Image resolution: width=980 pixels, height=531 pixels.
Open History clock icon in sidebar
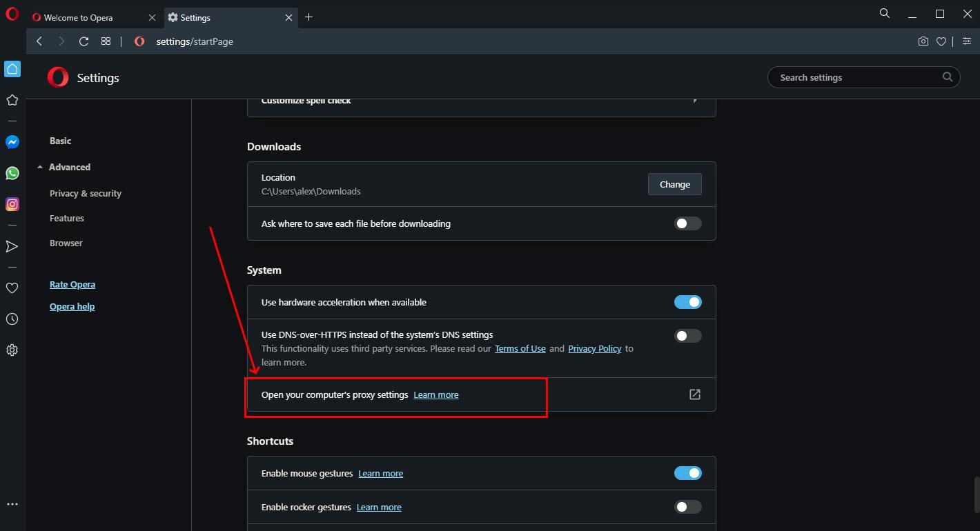[x=12, y=319]
